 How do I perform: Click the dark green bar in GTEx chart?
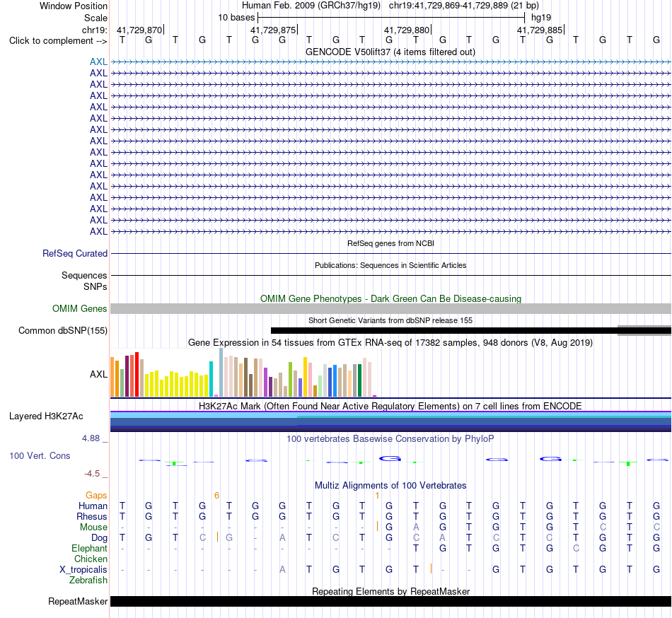(x=359, y=380)
